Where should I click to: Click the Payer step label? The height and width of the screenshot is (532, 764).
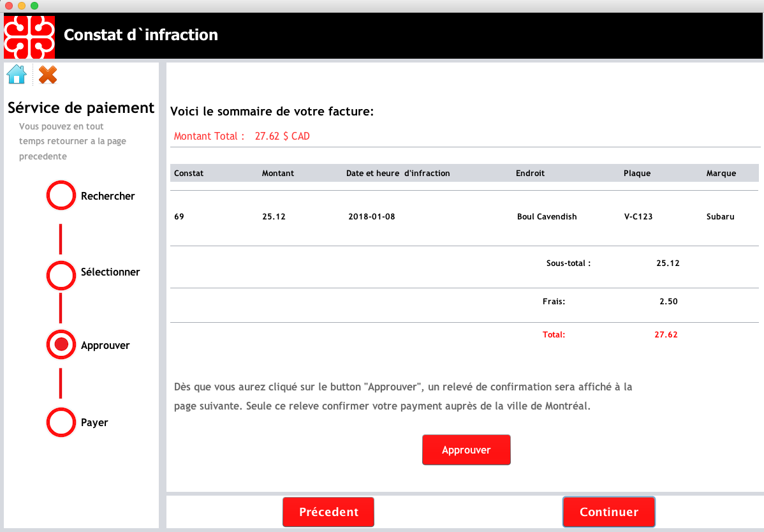tap(94, 422)
